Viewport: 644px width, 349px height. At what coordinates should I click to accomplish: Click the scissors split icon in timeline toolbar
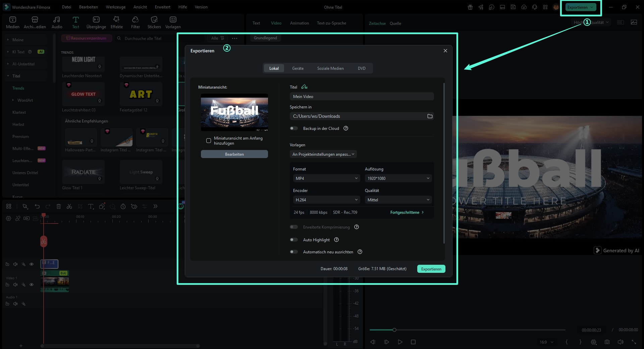pos(69,206)
